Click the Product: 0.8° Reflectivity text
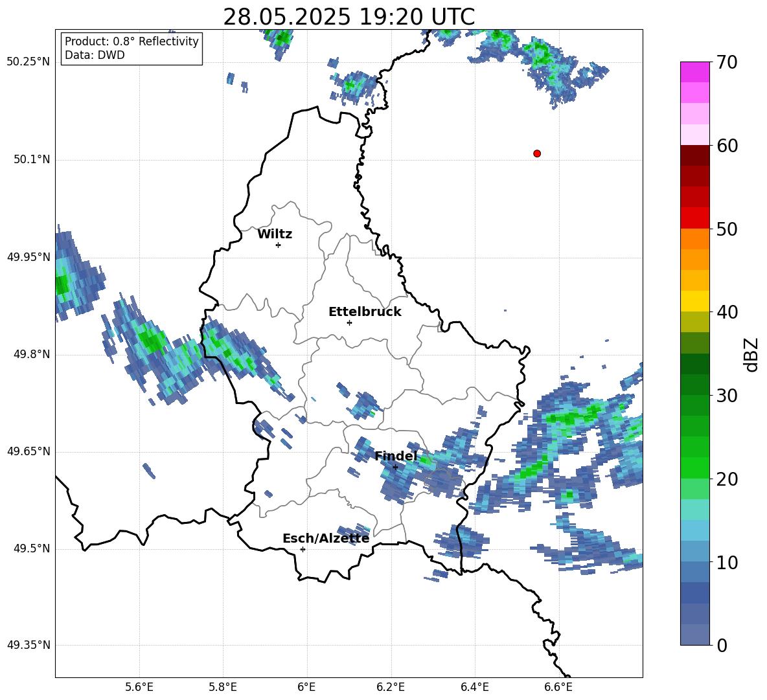767x700 pixels. tap(132, 41)
